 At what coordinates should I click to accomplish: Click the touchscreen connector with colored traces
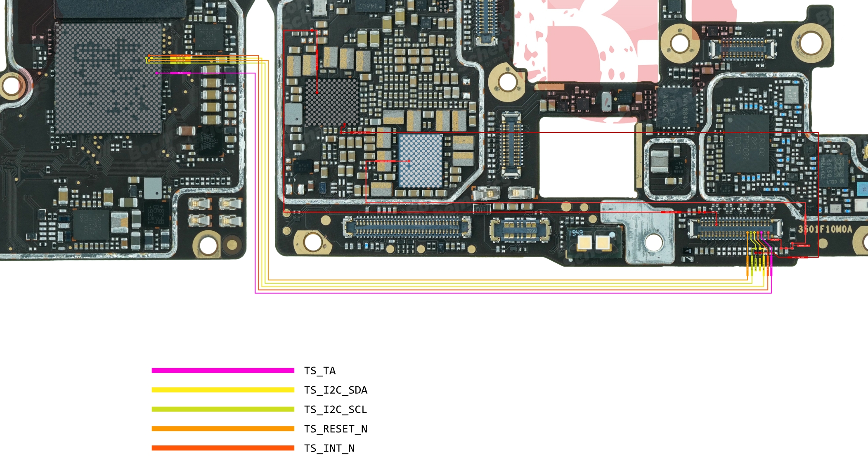click(x=735, y=229)
